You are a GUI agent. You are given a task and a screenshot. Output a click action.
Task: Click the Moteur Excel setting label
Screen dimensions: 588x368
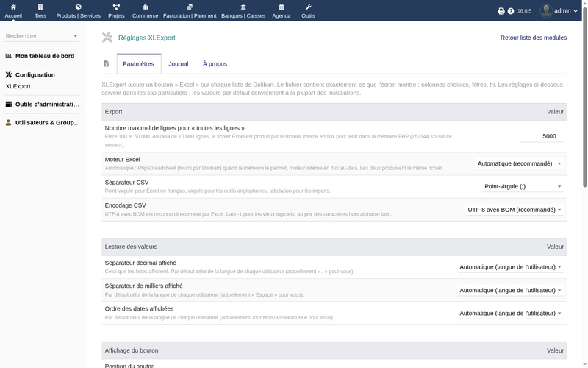(122, 160)
